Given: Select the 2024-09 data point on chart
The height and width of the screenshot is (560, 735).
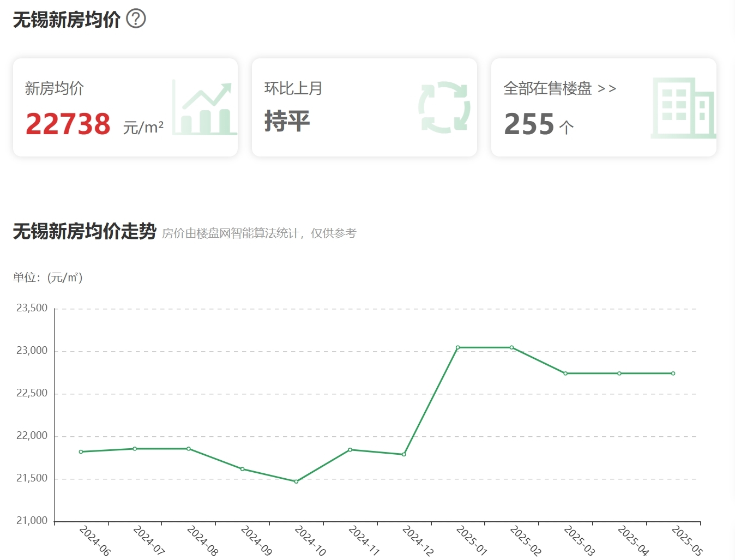Looking at the screenshot, I should [x=243, y=469].
